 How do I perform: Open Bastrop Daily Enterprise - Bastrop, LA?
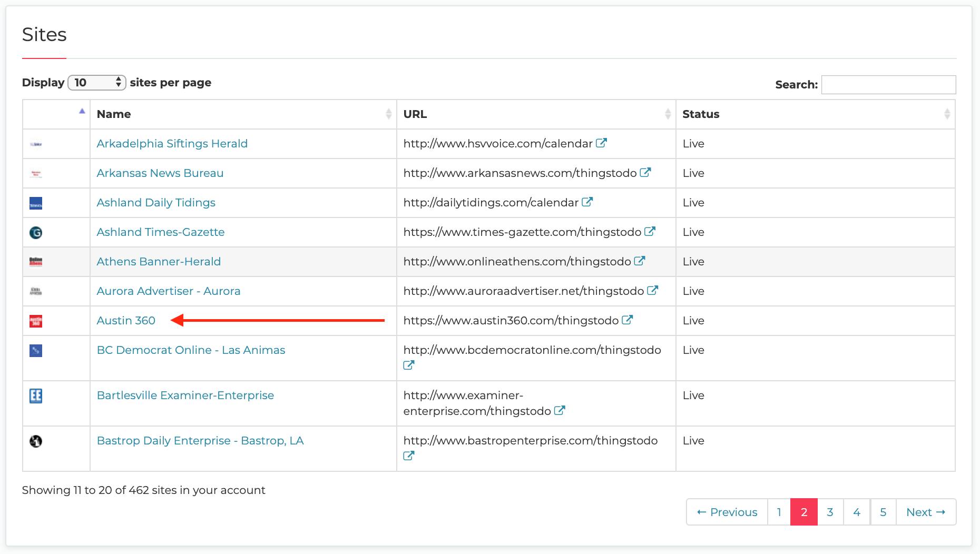click(x=200, y=441)
